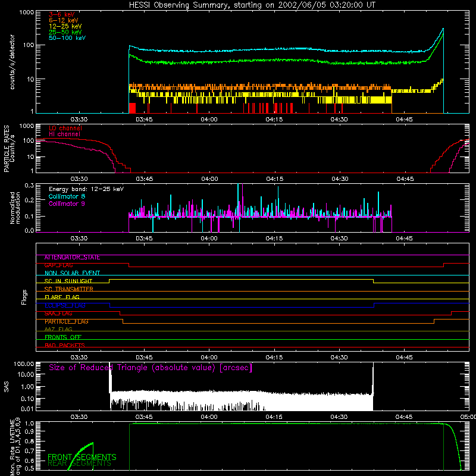Image resolution: width=476 pixels, height=476 pixels.
Task: Click the 04:00 tick label under the counts panel
Action: (x=209, y=120)
